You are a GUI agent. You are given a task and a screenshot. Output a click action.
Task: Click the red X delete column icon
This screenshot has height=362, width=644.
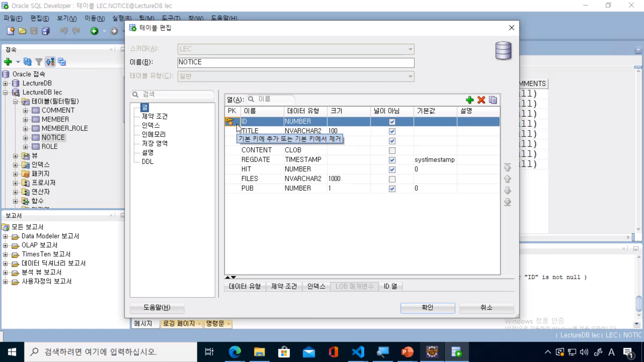[481, 100]
